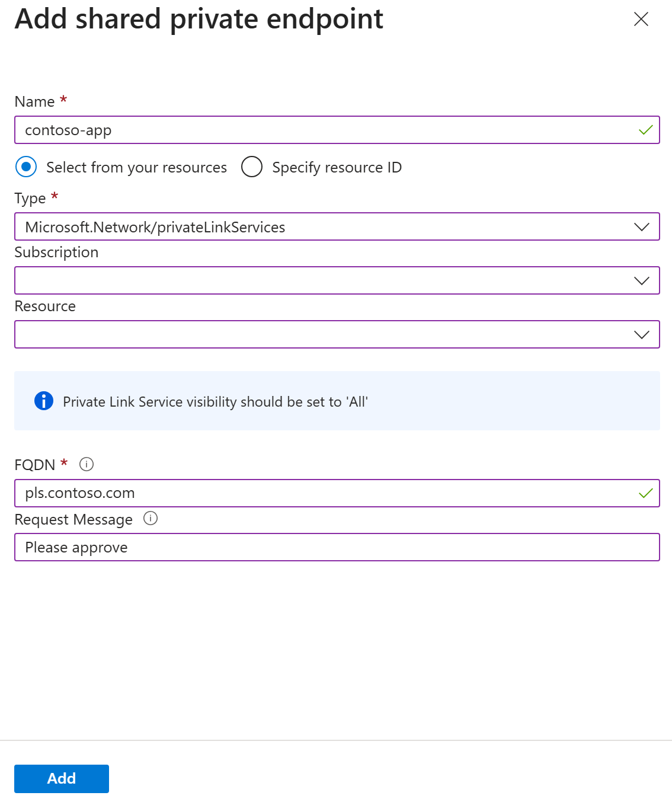This screenshot has height=802, width=672.
Task: Click the green checkmark in the FQDN field
Action: pos(645,493)
